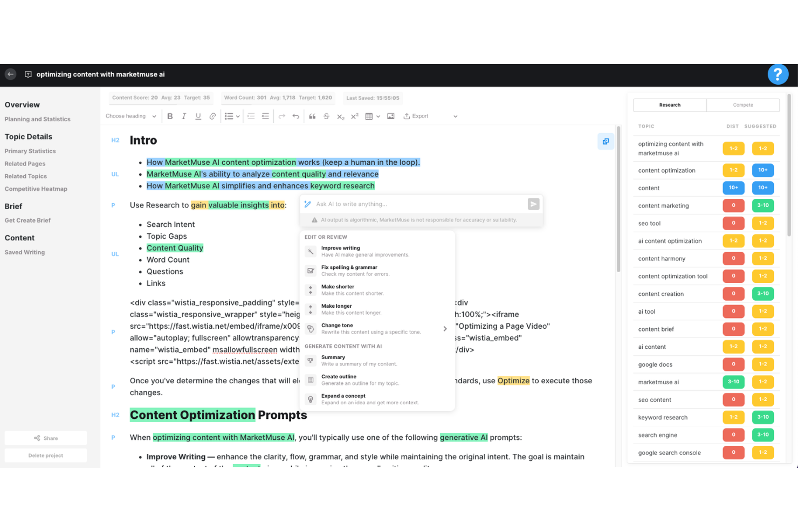Click the copy icon beside Intro heading
Image resolution: width=798 pixels, height=532 pixels.
pos(606,141)
